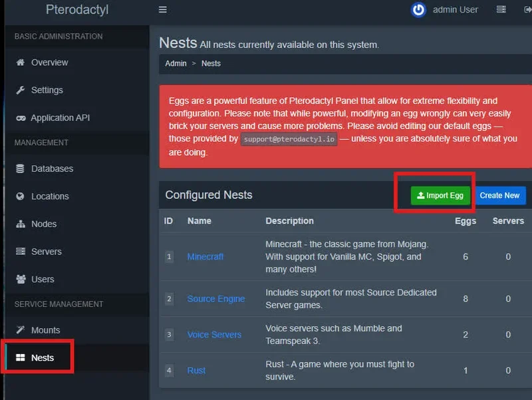Click the Voice Servers description text
Image resolution: width=532 pixels, height=400 pixels.
334,335
